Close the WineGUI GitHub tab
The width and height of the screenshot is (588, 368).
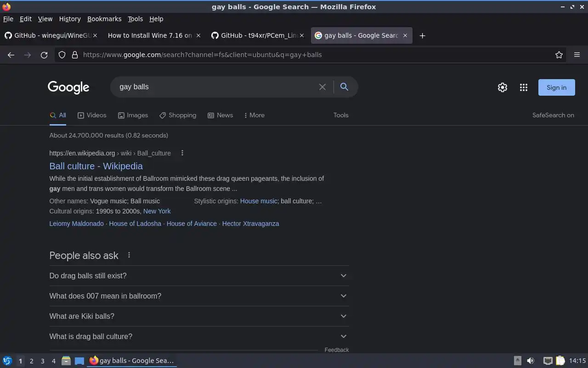(95, 35)
